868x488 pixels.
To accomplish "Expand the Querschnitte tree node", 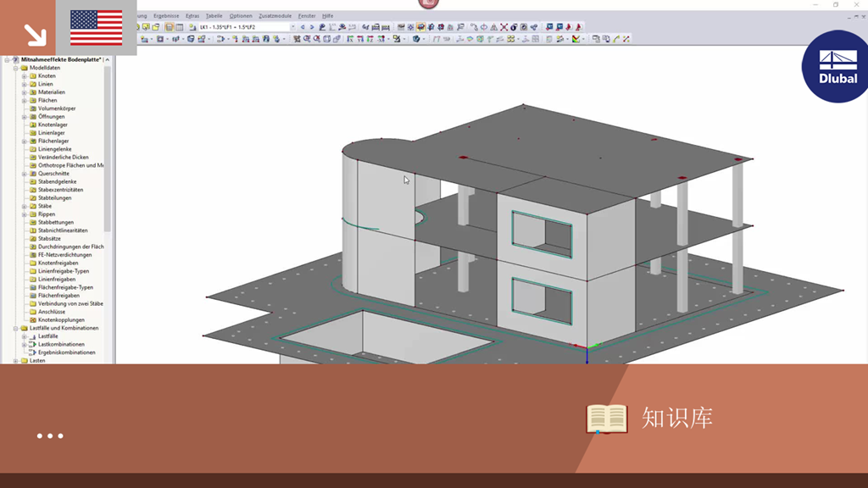I will click(25, 174).
